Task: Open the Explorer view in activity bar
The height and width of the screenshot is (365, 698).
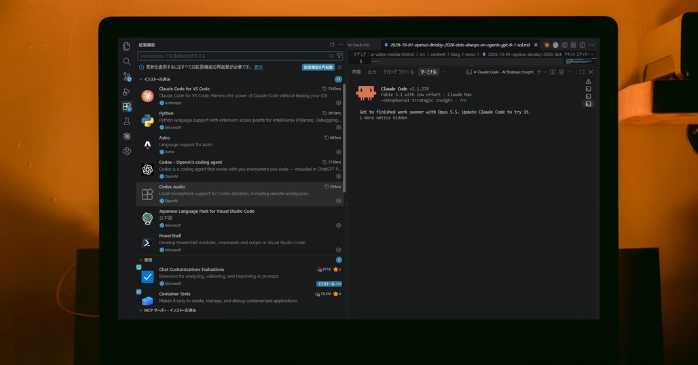Action: click(x=127, y=46)
